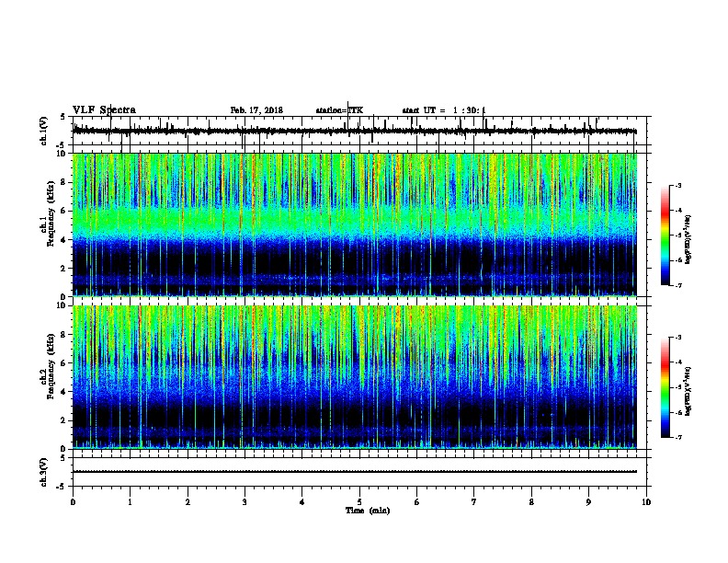
Task: Click the "6" tick on the time axis
Action: (x=417, y=502)
